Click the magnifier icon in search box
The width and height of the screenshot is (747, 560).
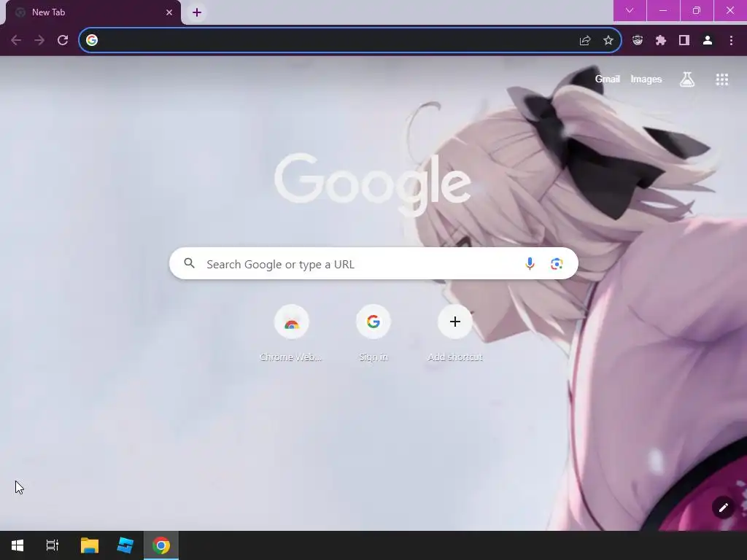(x=189, y=263)
